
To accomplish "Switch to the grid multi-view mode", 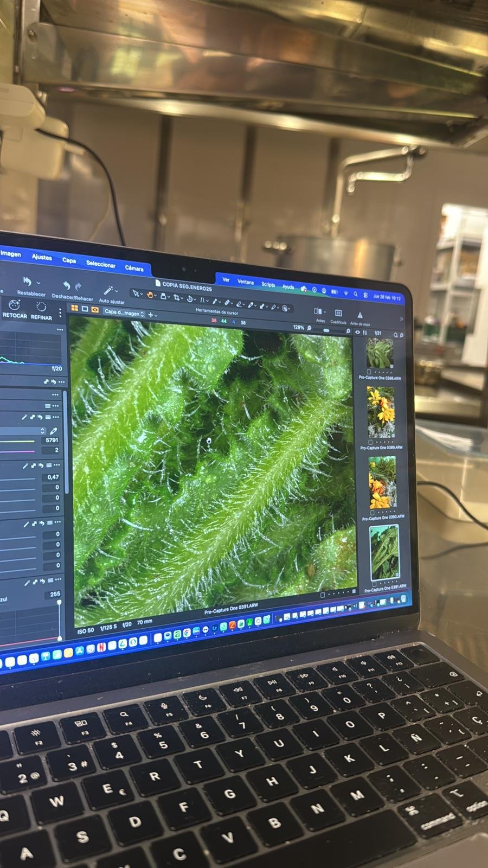I will (74, 308).
